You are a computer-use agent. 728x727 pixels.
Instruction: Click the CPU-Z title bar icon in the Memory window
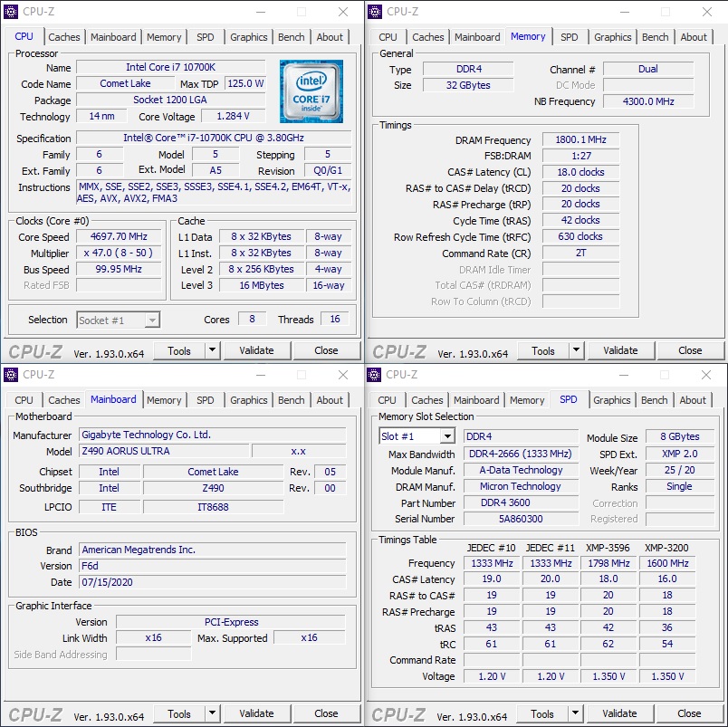pos(375,12)
